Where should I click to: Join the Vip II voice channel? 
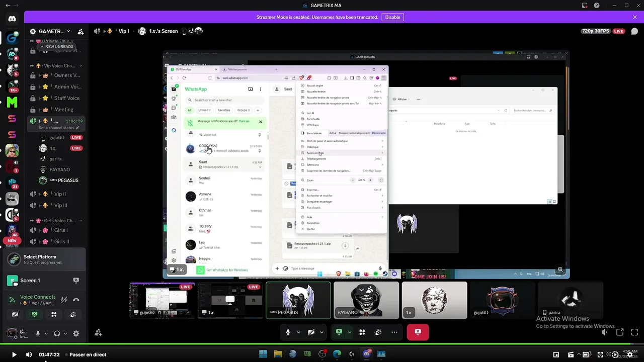56,194
